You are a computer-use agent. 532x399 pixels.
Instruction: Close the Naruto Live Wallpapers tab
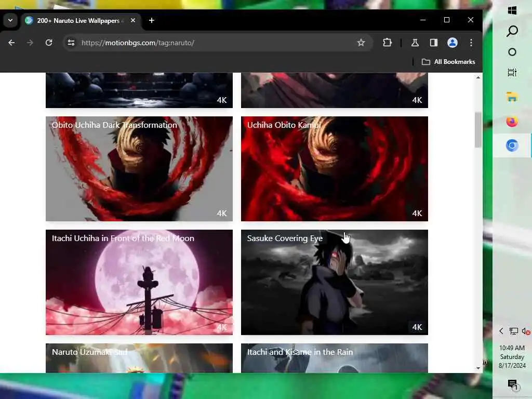pyautogui.click(x=133, y=20)
